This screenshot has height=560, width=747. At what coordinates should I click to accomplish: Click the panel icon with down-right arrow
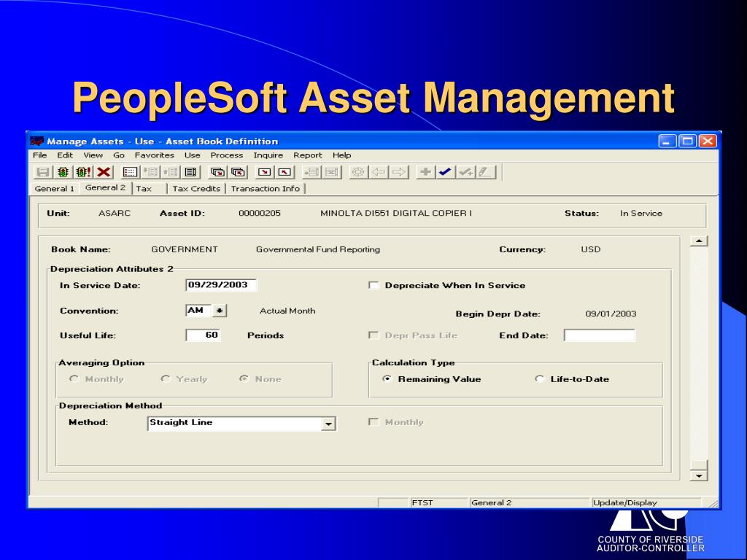coord(264,172)
